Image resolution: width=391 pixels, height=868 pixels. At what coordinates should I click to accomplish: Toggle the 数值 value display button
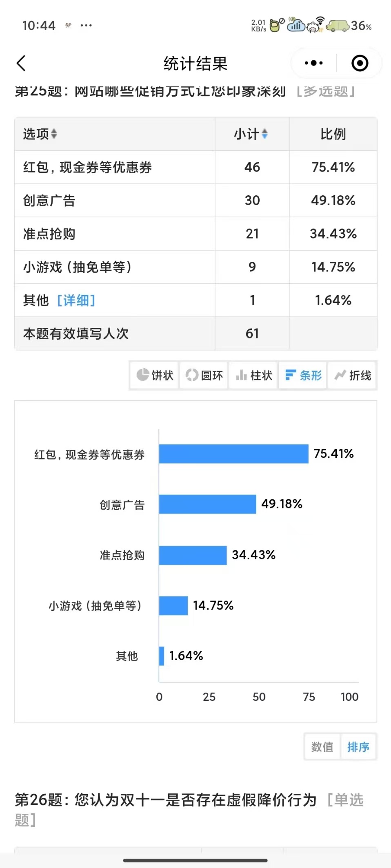pos(322,747)
